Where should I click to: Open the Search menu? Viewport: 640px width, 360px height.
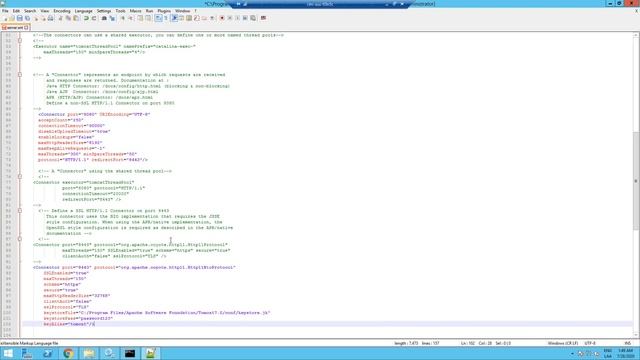pos(30,11)
